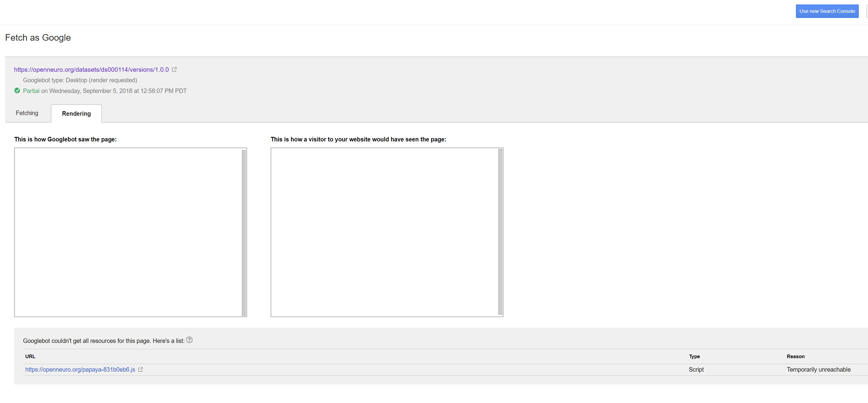Click the Type column header
868x403 pixels.
click(695, 356)
